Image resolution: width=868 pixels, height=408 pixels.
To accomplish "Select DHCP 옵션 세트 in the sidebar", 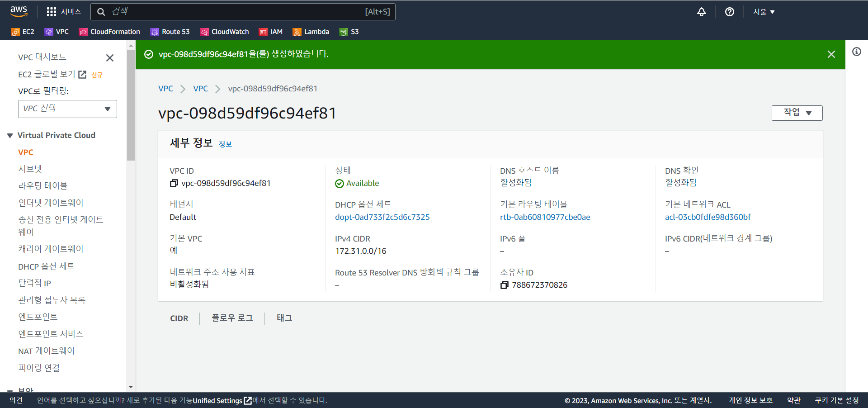I will pyautogui.click(x=46, y=266).
